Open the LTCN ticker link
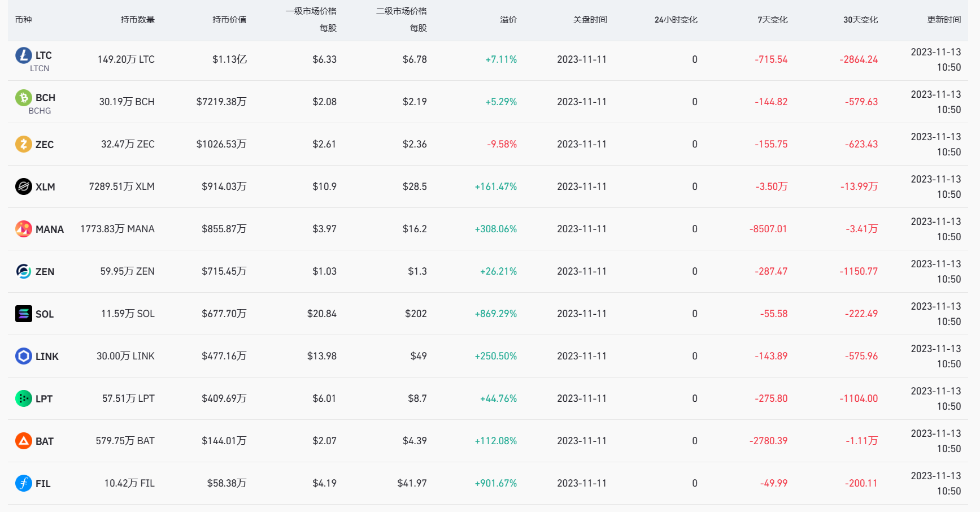 (40, 68)
